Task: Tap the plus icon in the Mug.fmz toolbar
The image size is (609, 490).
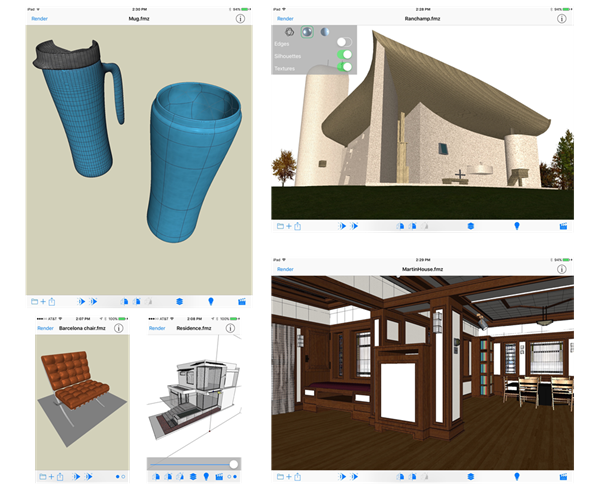Action: [43, 302]
